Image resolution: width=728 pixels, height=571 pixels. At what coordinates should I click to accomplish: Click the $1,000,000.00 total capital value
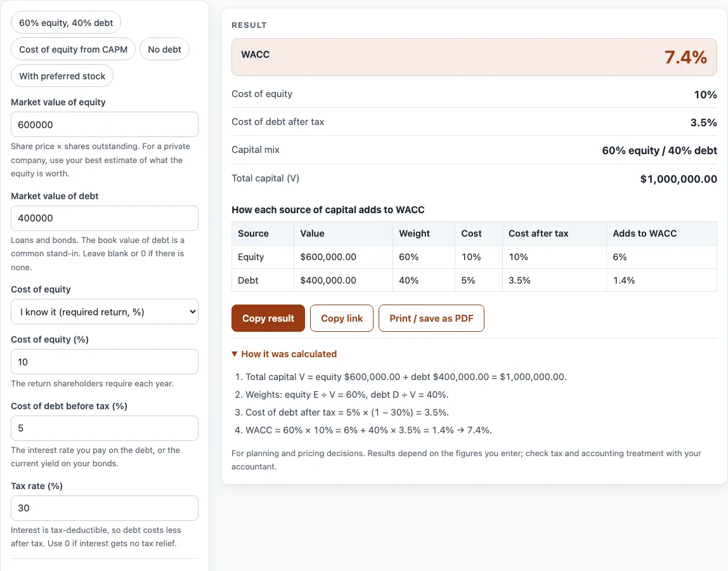click(679, 179)
